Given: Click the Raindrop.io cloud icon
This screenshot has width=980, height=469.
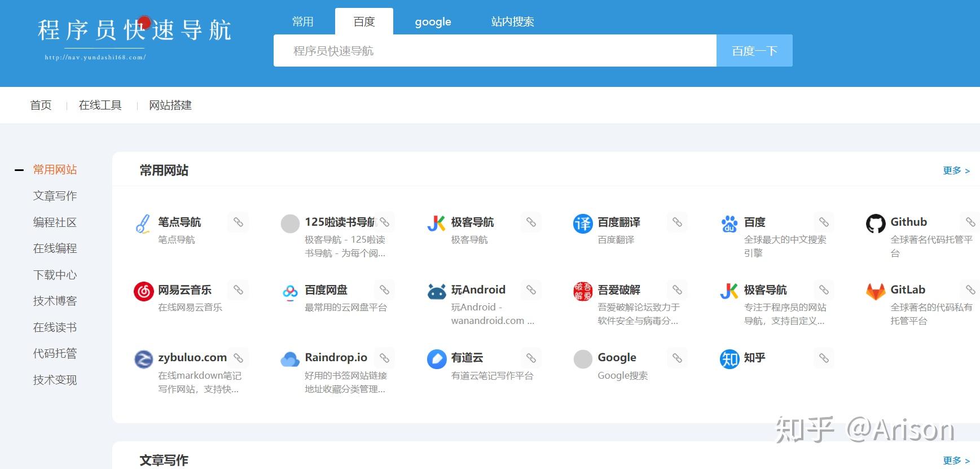Looking at the screenshot, I should tap(290, 359).
